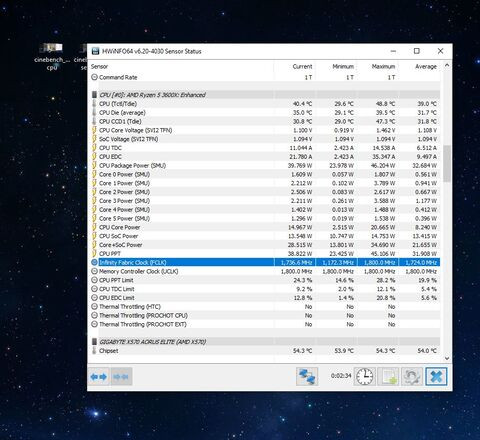
Task: Click the thermometer icon beside CPU (Tctl/Tdie)
Action: coord(94,104)
